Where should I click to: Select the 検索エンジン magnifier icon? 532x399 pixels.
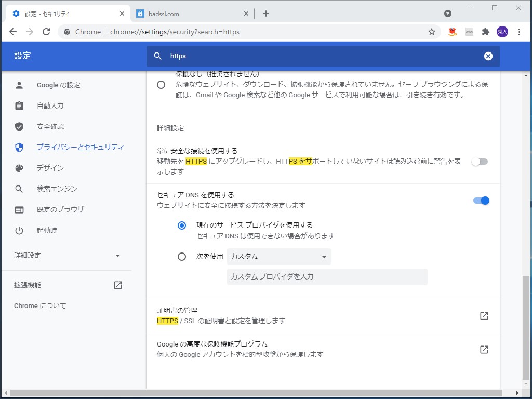(x=19, y=189)
